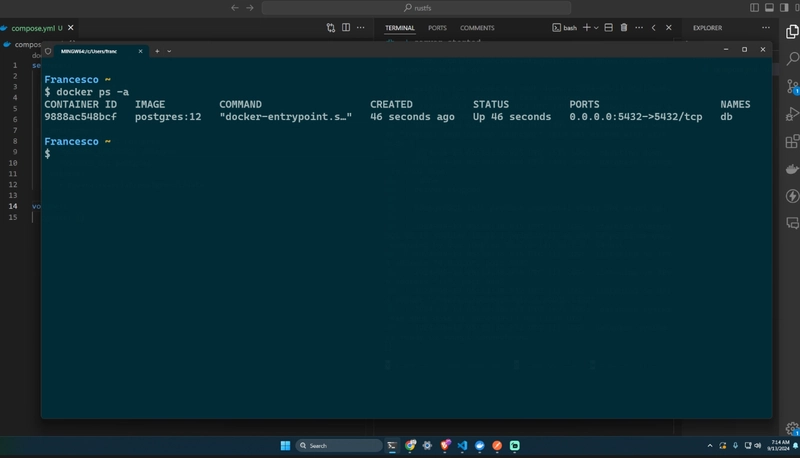Image resolution: width=800 pixels, height=458 pixels.
Task: Open Extensions view in activity bar
Action: tap(792, 141)
